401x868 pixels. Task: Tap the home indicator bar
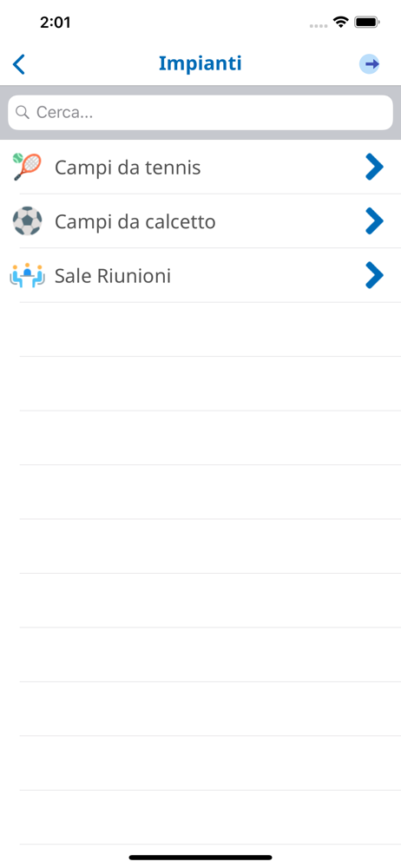(200, 858)
